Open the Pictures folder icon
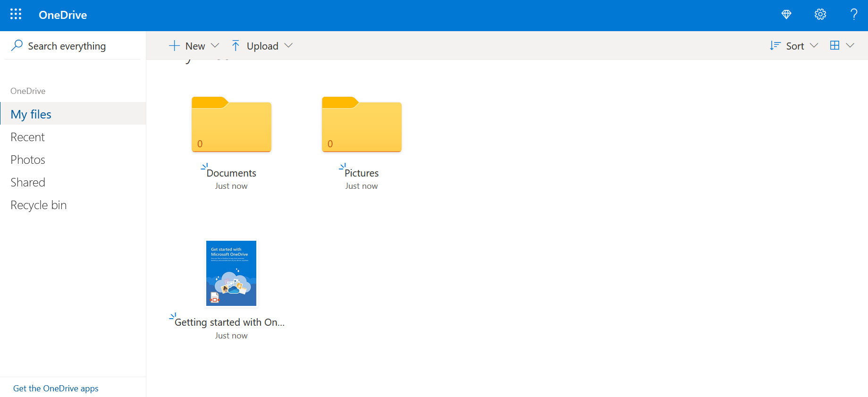 point(362,125)
